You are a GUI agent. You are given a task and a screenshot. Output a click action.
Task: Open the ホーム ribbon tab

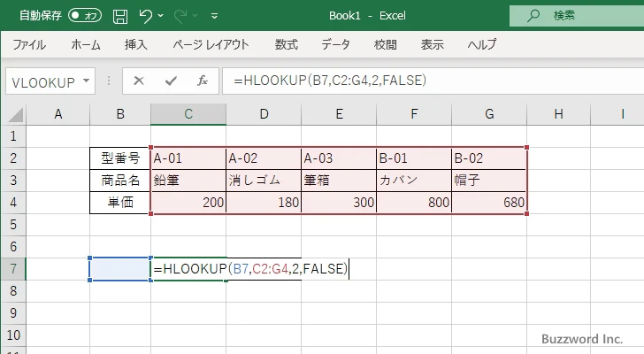[x=86, y=44]
